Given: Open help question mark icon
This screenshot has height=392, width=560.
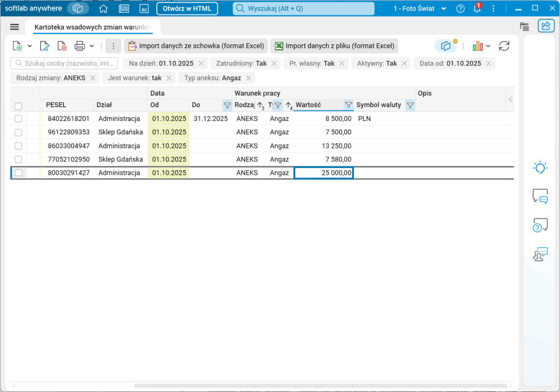Looking at the screenshot, I should 460,8.
